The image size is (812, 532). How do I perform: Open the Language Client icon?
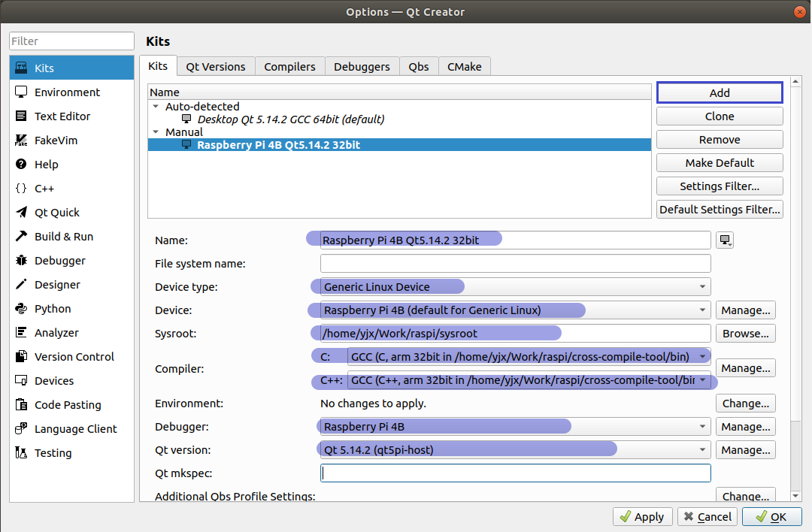pos(21,429)
